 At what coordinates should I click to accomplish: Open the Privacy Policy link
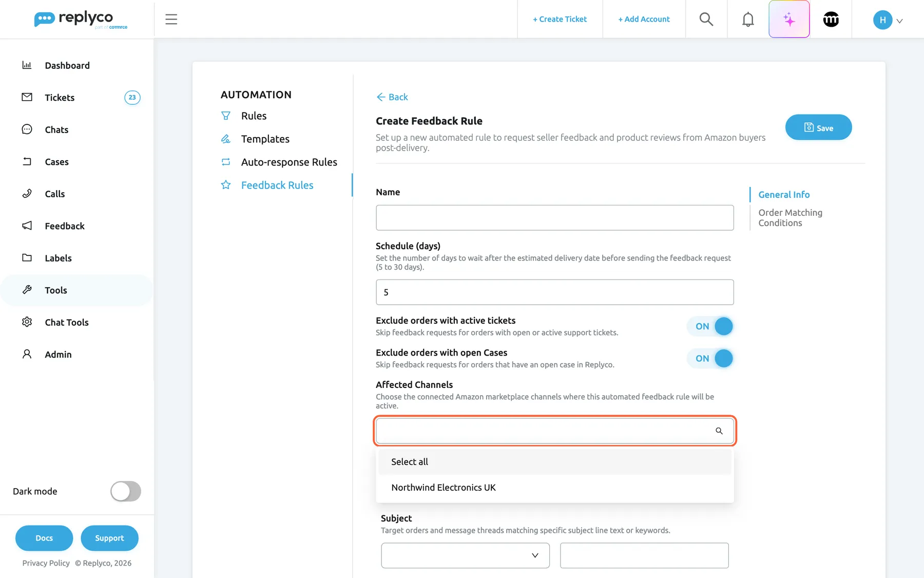point(46,563)
